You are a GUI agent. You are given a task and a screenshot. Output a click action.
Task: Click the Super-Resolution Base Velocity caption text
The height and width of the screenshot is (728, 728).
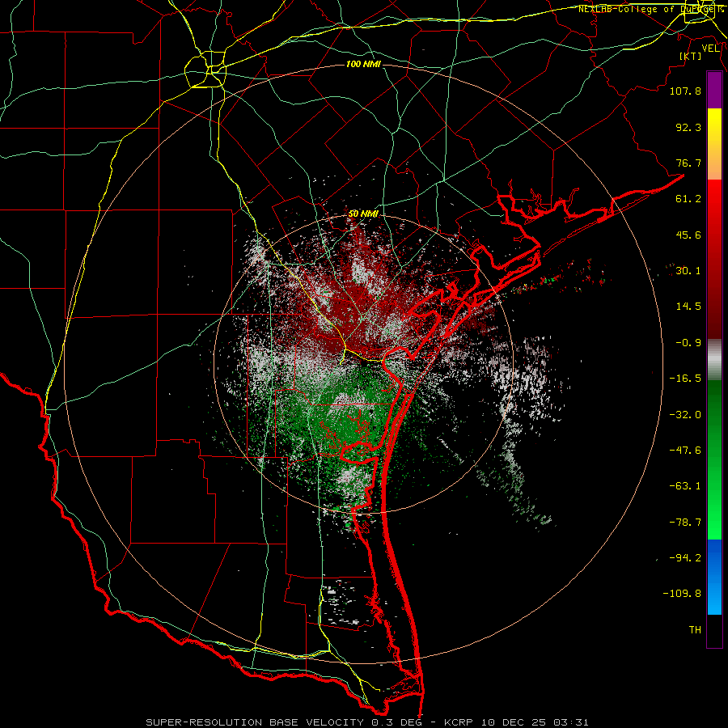367,722
